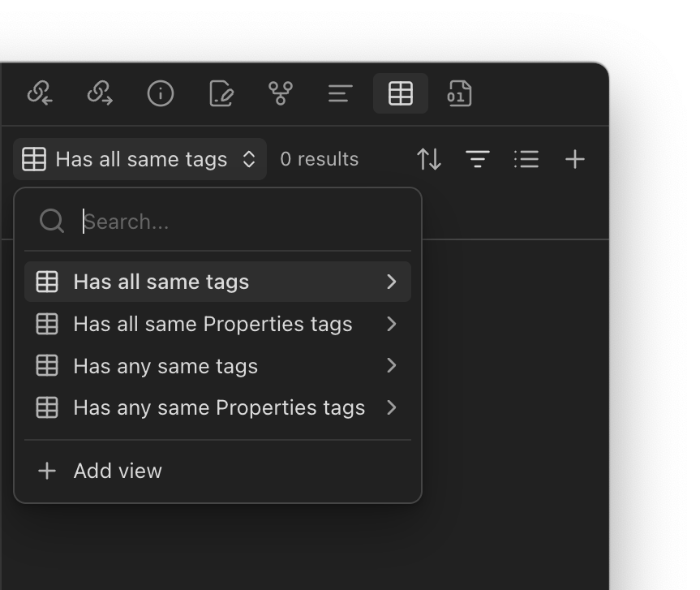
Task: Open the binary file icon tab
Action: click(460, 94)
